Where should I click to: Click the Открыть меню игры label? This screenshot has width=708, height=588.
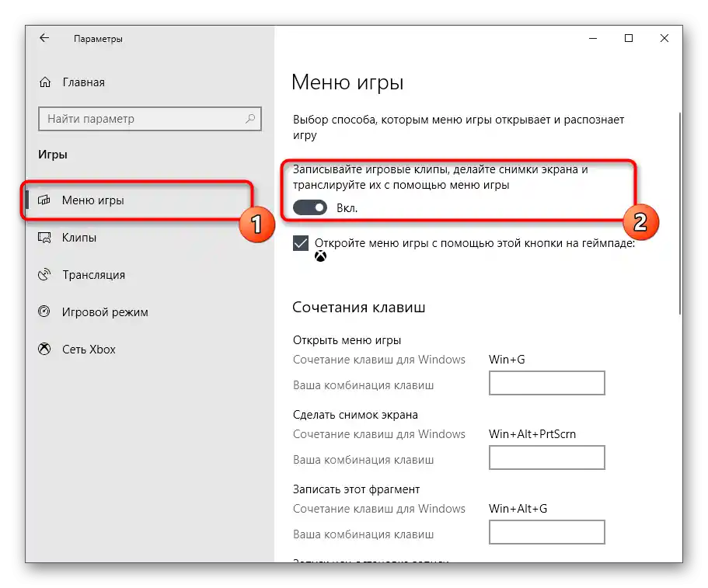(x=347, y=340)
